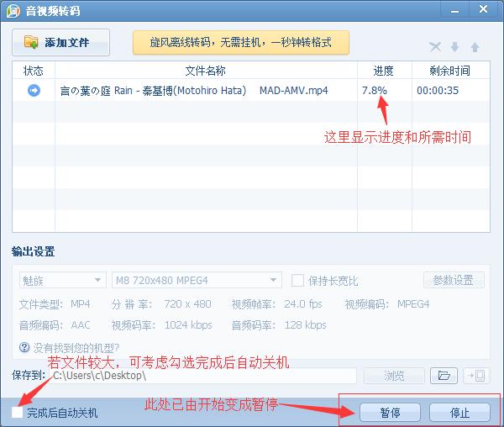Toggle the 保持长宽比 checkbox
This screenshot has height=427, width=504.
pyautogui.click(x=297, y=281)
